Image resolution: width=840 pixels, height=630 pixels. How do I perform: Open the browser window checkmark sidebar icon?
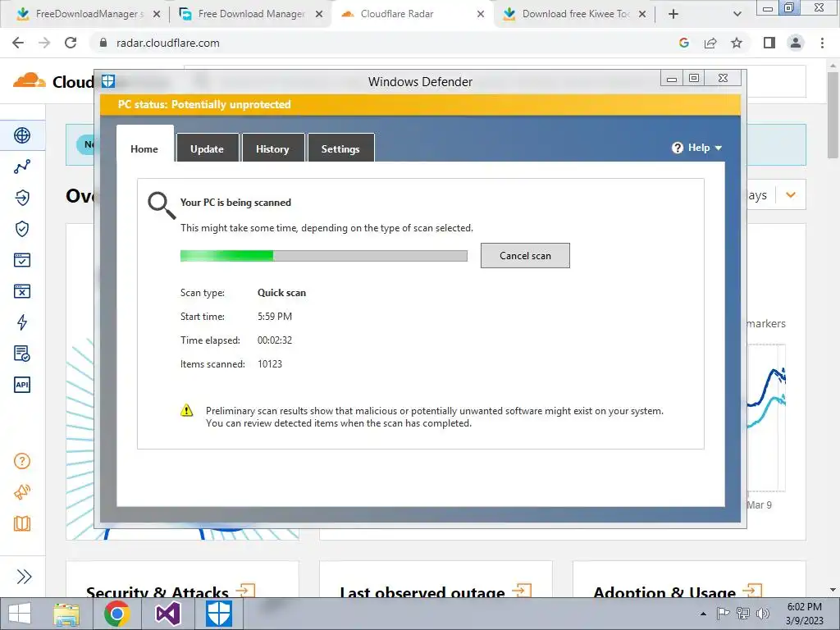[x=22, y=260]
